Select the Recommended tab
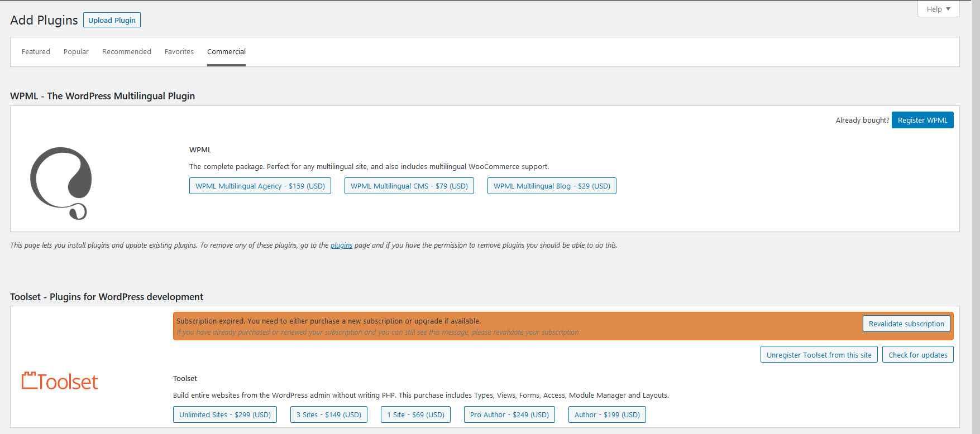The width and height of the screenshot is (980, 434). [127, 52]
